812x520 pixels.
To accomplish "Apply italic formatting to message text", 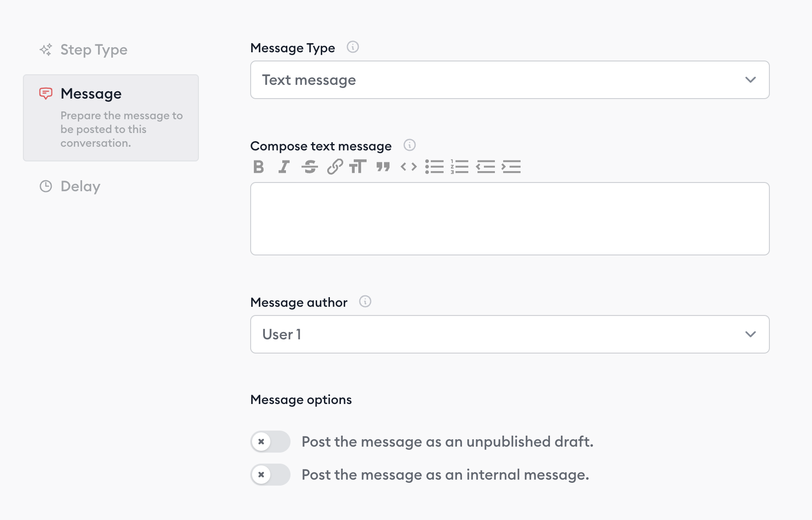I will tap(284, 167).
